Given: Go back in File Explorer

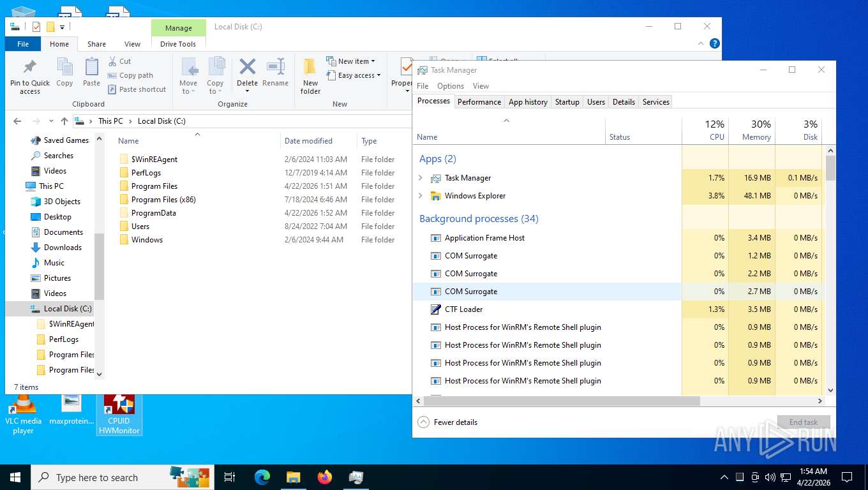Looking at the screenshot, I should (17, 121).
